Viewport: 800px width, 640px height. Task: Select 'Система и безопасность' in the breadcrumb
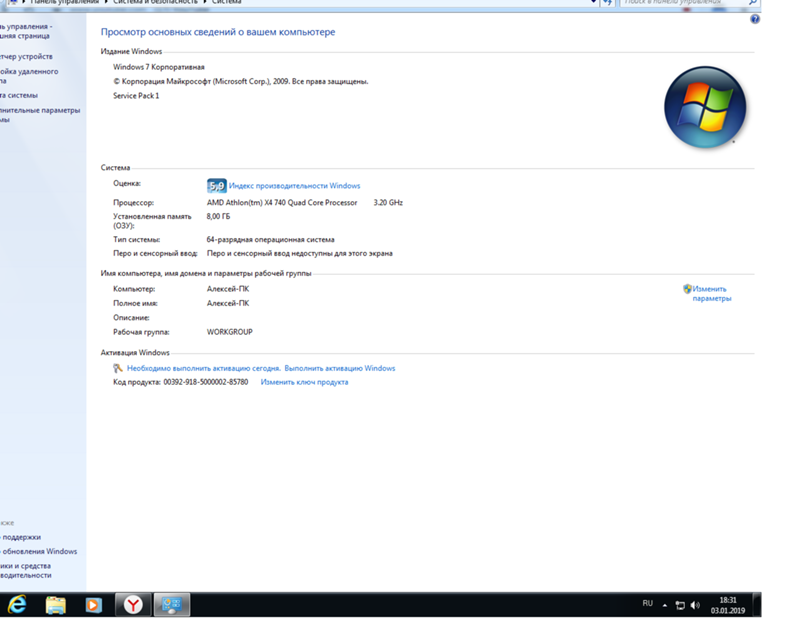tap(155, 3)
